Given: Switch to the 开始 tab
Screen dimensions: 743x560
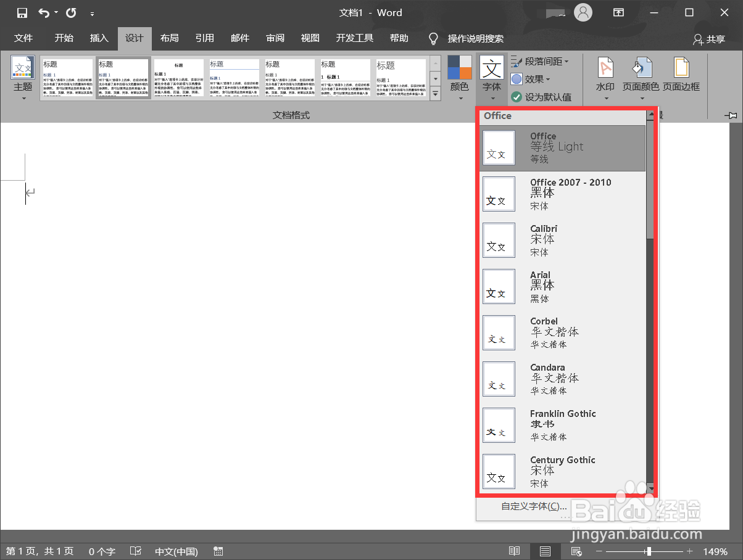Looking at the screenshot, I should click(64, 38).
